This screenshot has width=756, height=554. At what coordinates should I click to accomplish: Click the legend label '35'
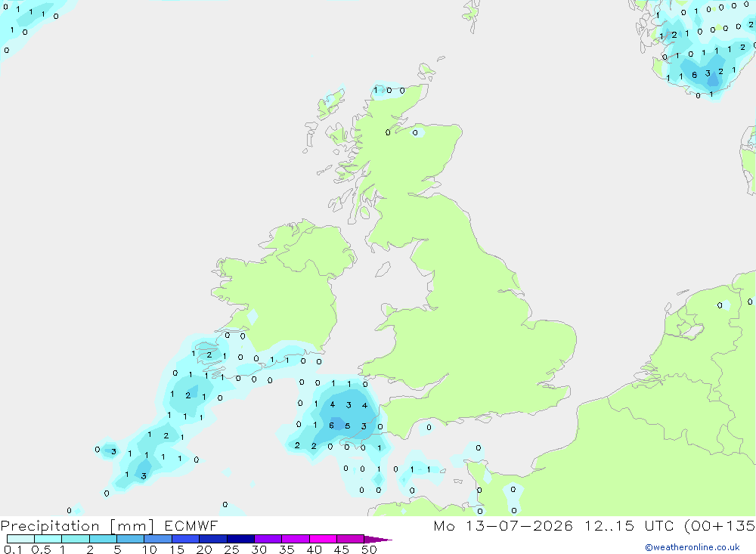click(x=287, y=549)
